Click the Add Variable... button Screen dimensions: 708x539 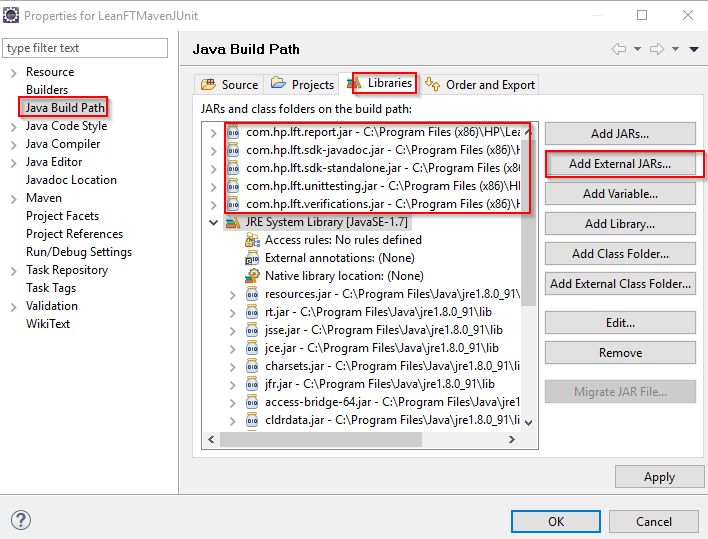click(620, 194)
